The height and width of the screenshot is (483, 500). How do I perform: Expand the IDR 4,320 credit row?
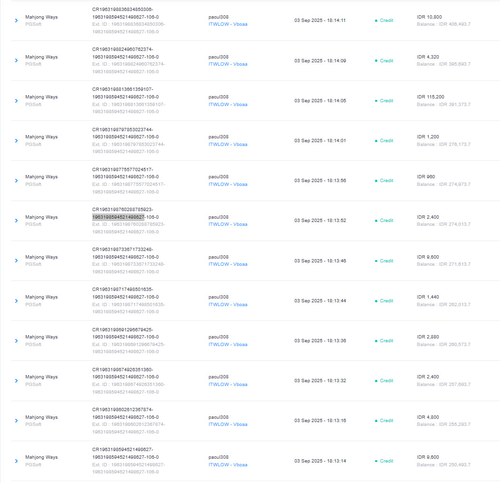(16, 61)
